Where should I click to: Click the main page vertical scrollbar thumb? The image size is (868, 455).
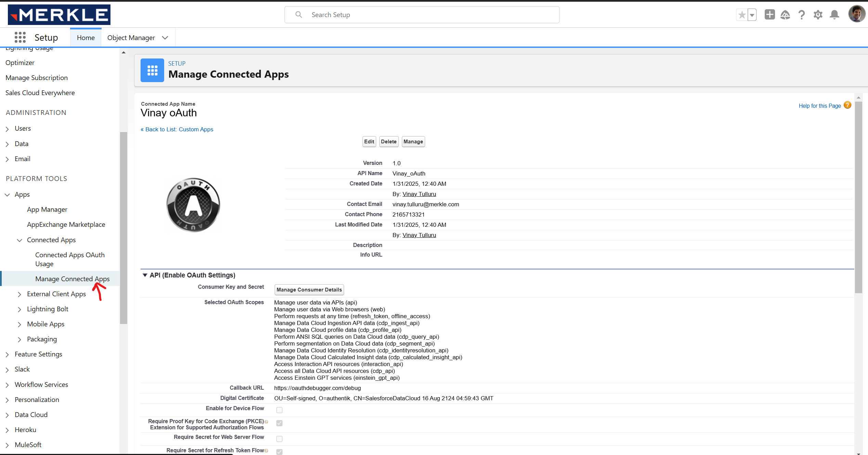tap(858, 197)
